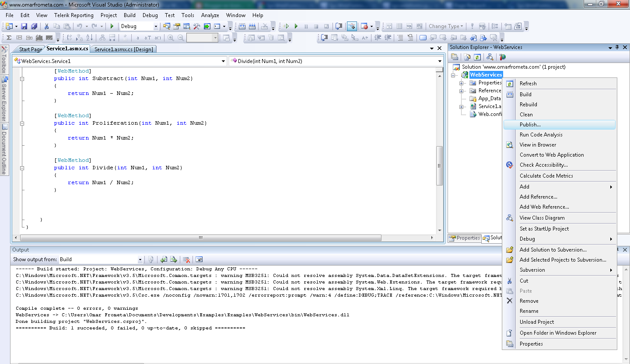The height and width of the screenshot is (364, 630).
Task: Select Publish... from the context menu
Action: (560, 125)
